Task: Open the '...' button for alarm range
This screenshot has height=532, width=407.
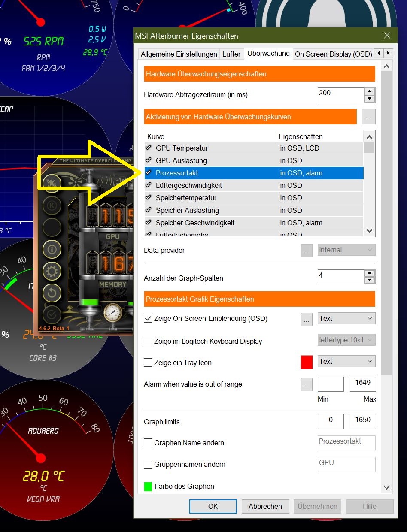Action: click(307, 384)
